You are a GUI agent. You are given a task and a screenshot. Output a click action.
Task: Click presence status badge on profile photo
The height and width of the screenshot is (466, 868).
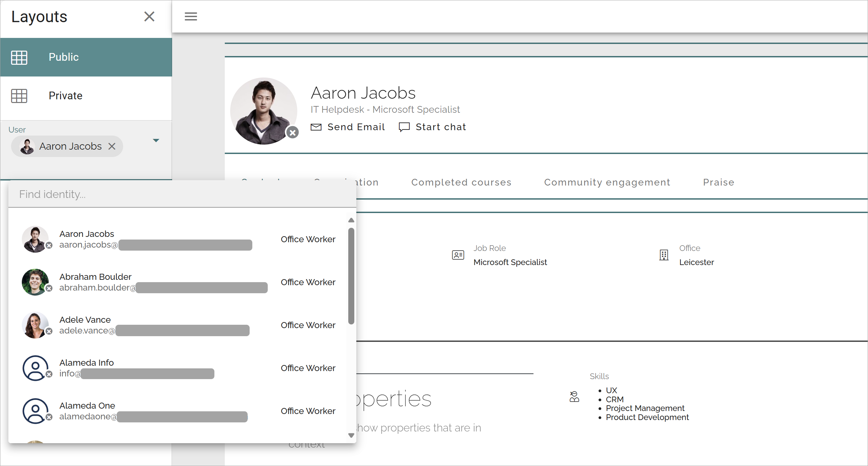[x=293, y=133]
